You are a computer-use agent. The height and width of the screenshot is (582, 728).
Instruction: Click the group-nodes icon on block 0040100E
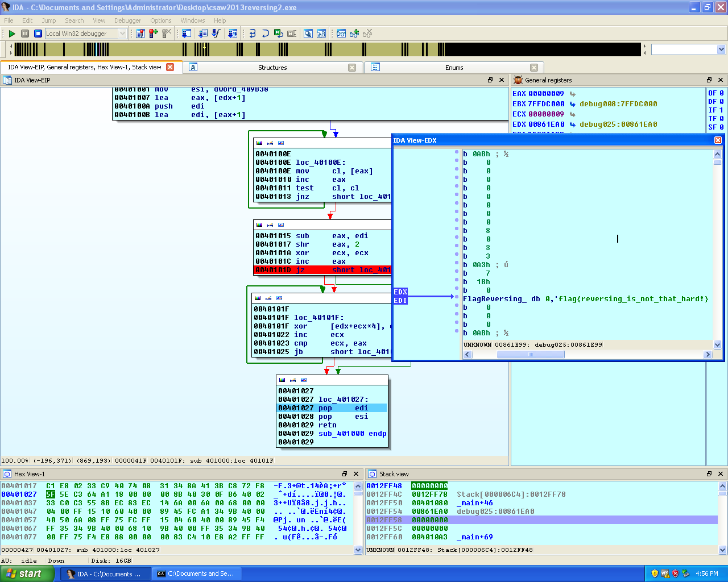[281, 143]
